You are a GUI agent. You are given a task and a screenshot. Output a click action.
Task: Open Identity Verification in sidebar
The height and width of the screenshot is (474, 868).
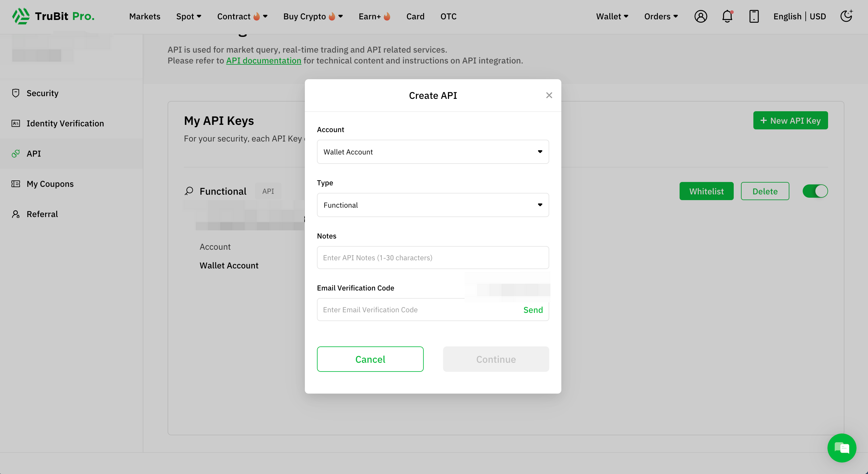[x=65, y=123]
